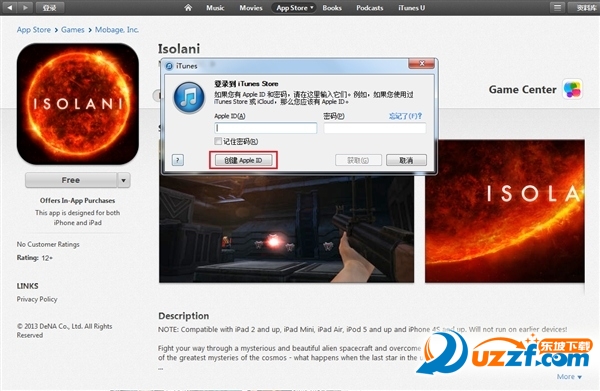Image resolution: width=600 pixels, height=391 pixels.
Task: Click the help question mark in dialog
Action: (178, 160)
